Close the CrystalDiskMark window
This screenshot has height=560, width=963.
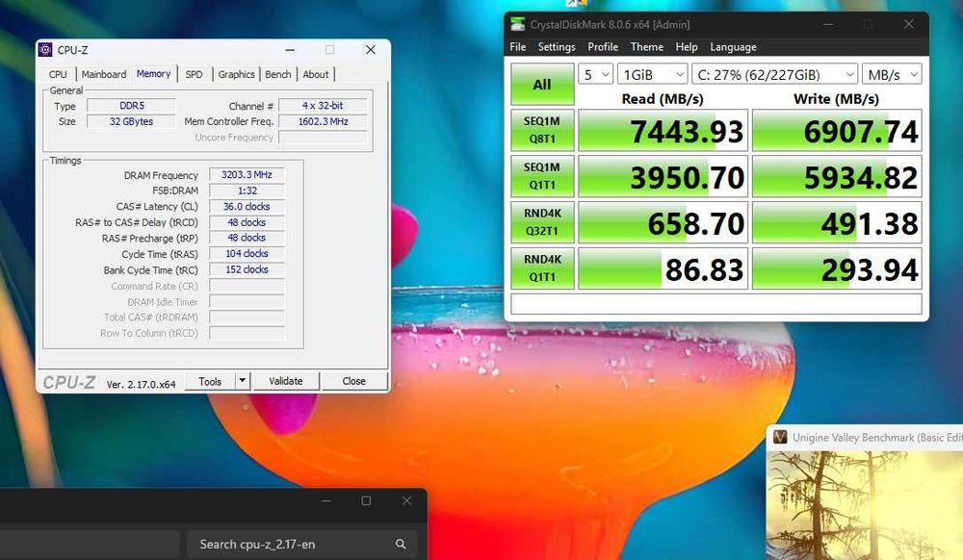click(908, 24)
